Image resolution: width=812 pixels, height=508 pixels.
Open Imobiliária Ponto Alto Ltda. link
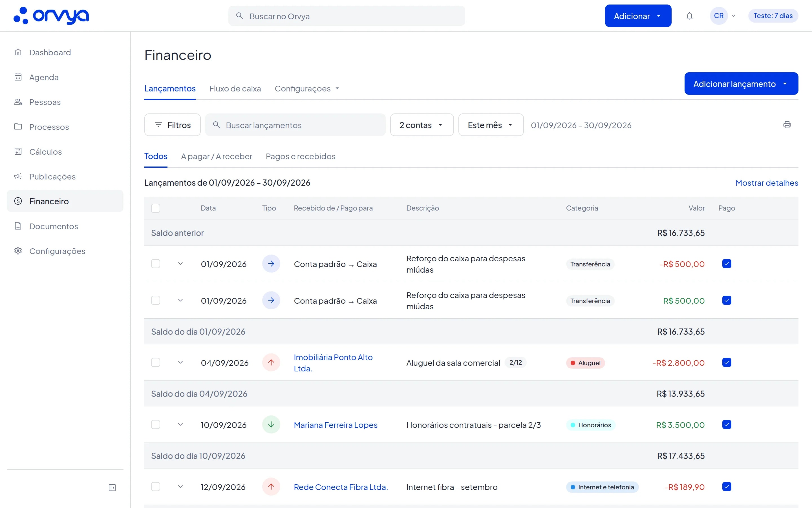click(333, 363)
